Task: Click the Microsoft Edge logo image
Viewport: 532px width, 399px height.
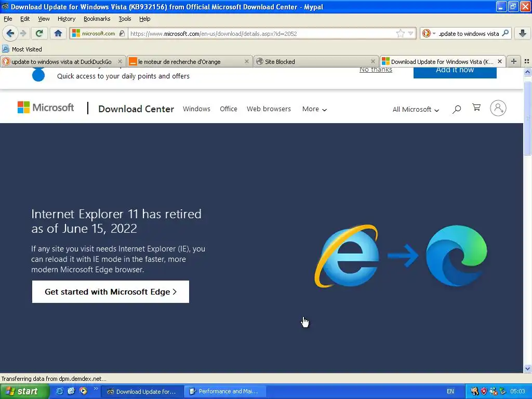Action: click(456, 256)
